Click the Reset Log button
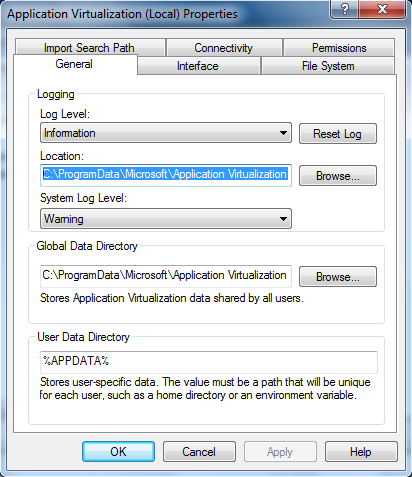412x477 pixels. (x=338, y=134)
